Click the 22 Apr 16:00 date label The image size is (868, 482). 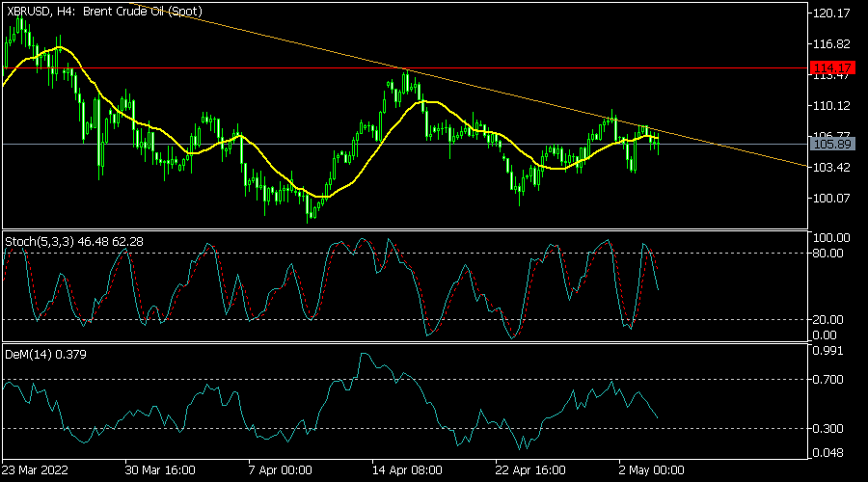(x=530, y=470)
